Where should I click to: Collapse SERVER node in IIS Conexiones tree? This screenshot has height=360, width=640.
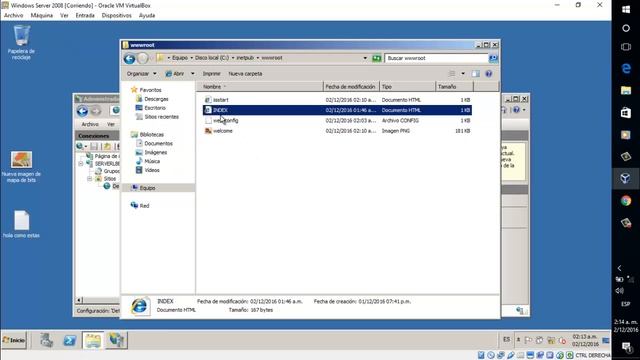pos(81,164)
